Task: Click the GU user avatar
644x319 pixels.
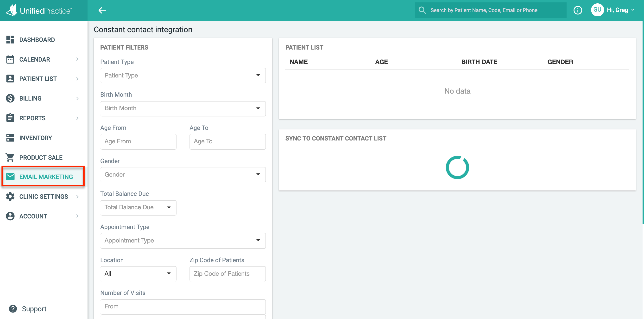Action: [x=597, y=10]
